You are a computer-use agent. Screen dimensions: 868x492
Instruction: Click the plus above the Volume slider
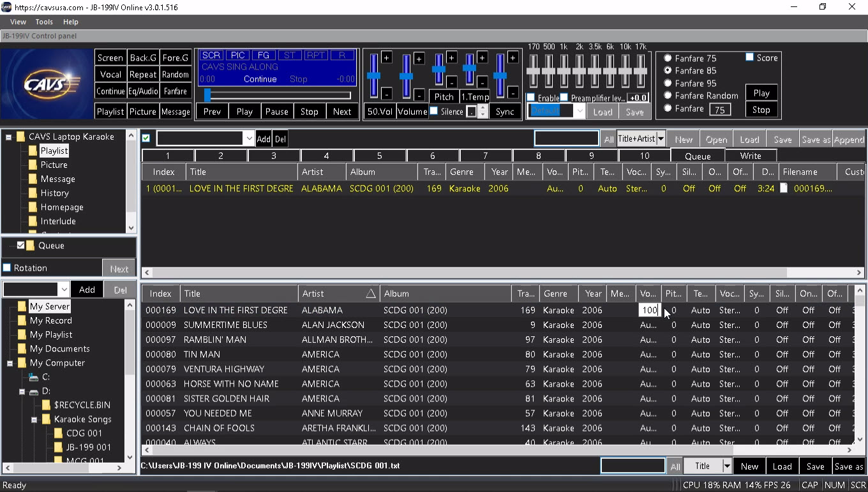pyautogui.click(x=419, y=59)
